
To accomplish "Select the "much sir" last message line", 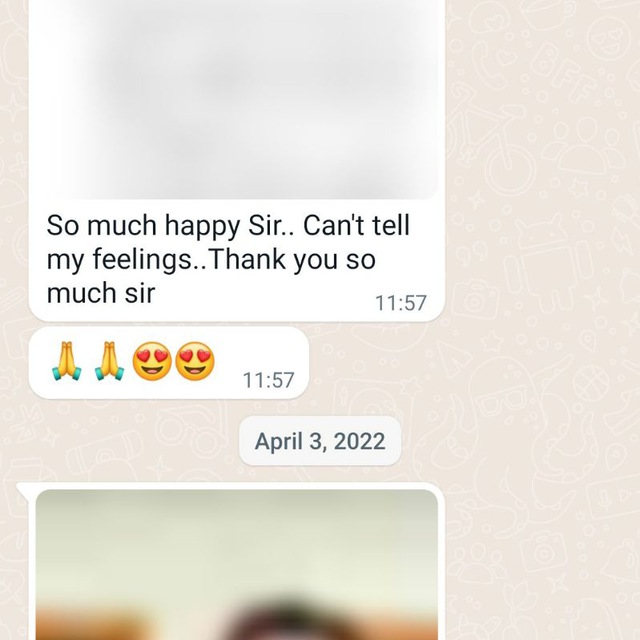I will (x=101, y=293).
